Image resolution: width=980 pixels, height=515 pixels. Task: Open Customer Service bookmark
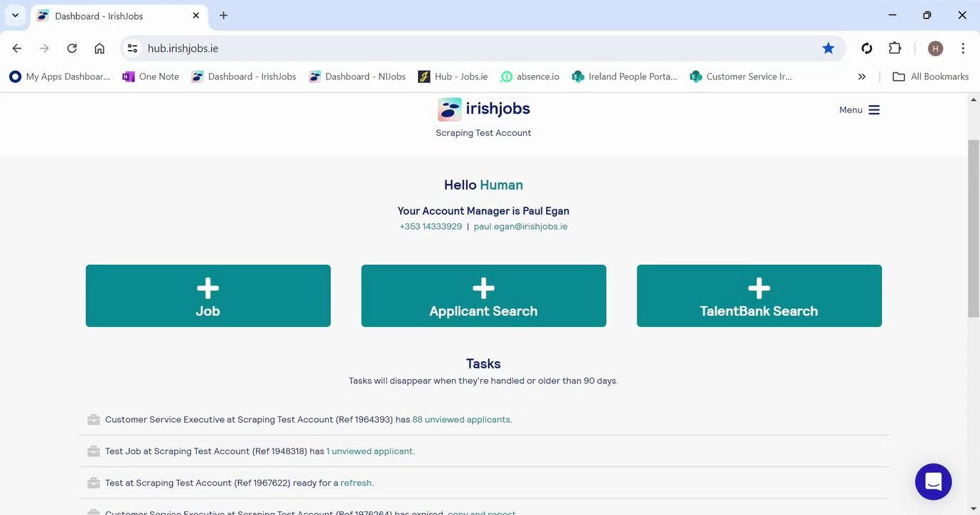click(x=741, y=77)
